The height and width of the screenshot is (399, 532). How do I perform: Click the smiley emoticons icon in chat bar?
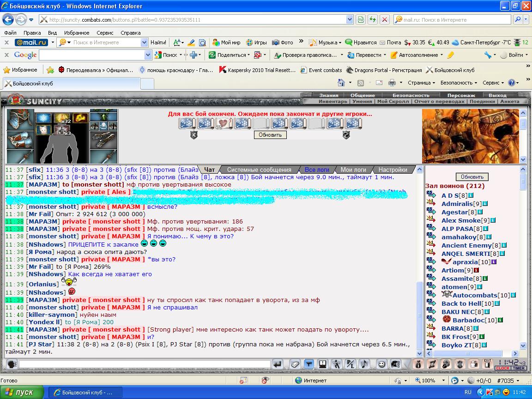(x=382, y=364)
